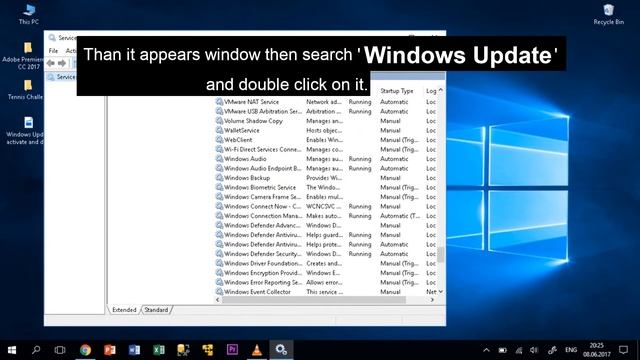Select the Windows Event Collector service
The image size is (640, 360).
click(x=326, y=292)
